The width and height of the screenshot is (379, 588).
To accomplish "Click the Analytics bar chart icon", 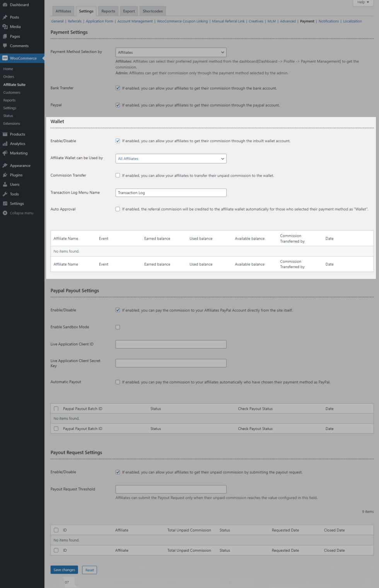I will pyautogui.click(x=5, y=144).
